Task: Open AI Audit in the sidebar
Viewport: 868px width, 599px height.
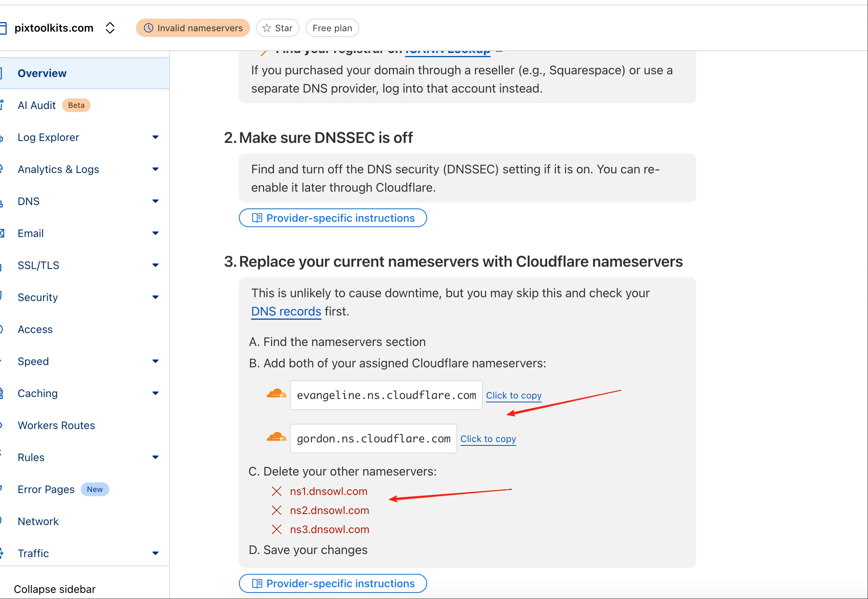Action: point(37,105)
